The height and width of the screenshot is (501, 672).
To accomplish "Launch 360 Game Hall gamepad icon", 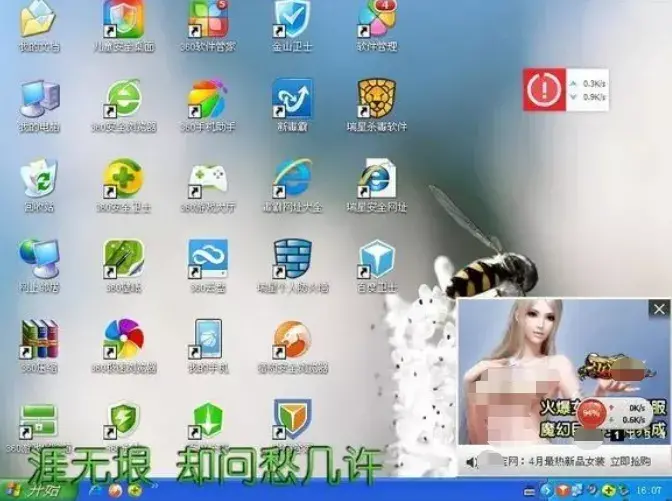I will [x=208, y=180].
